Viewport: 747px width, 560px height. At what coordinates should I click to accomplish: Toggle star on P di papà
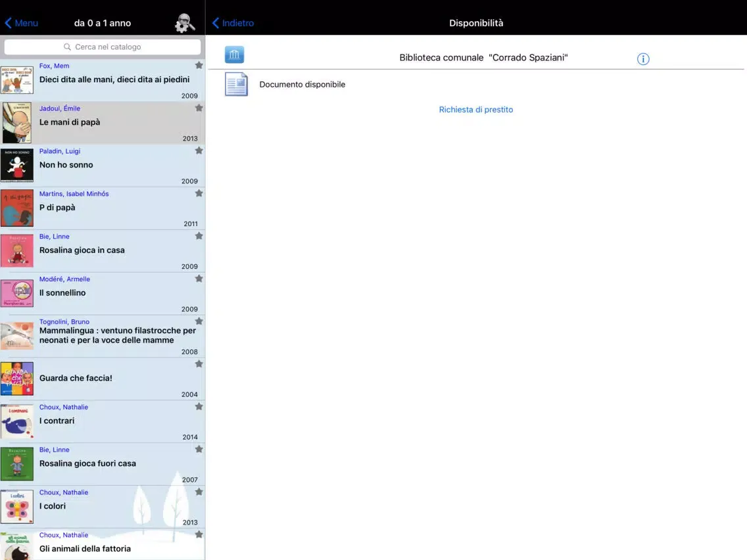[x=199, y=193]
